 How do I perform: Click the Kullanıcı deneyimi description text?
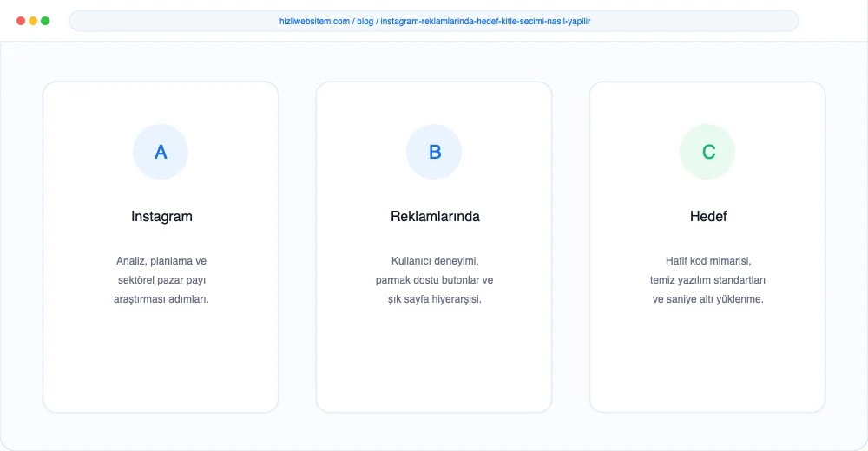click(x=435, y=280)
